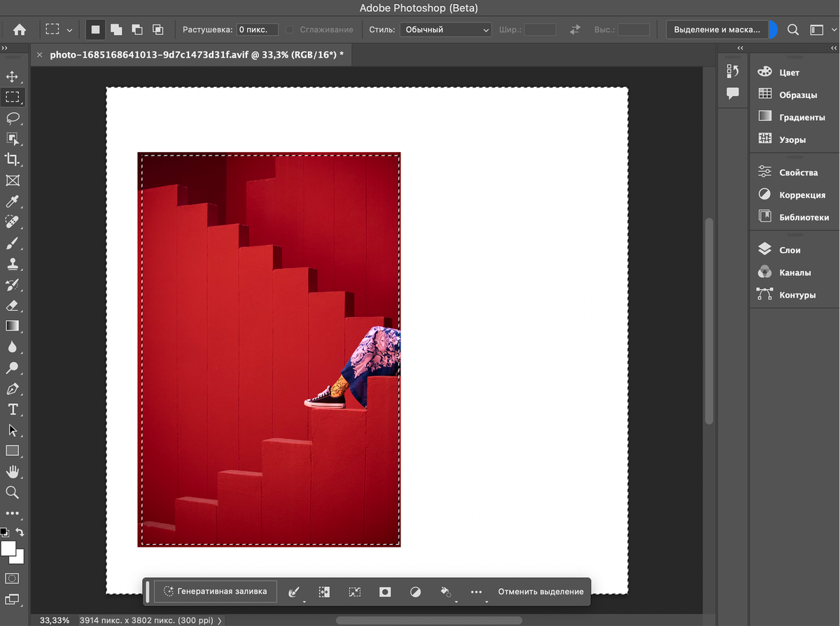Go to the Home screen

(20, 29)
